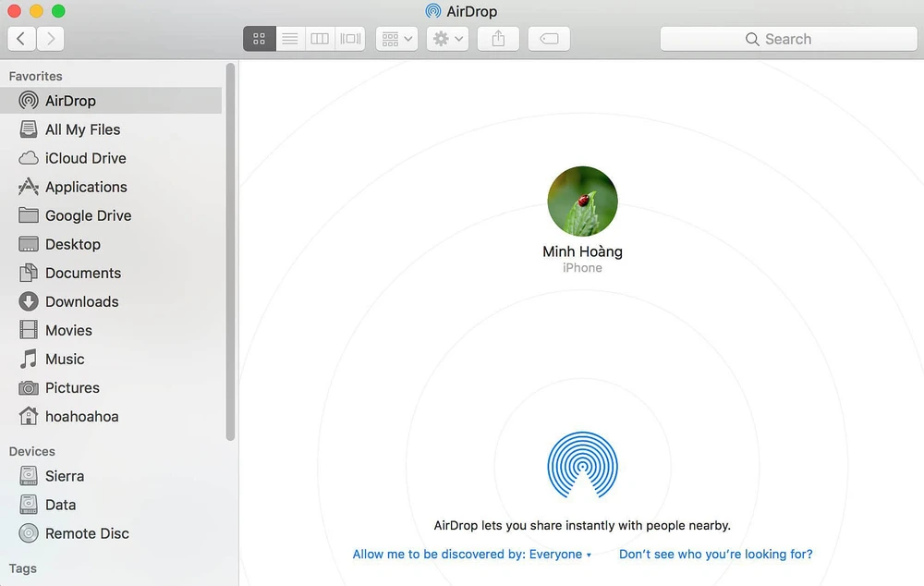Click the Edit Tags toolbar icon
924x586 pixels.
[x=549, y=39]
